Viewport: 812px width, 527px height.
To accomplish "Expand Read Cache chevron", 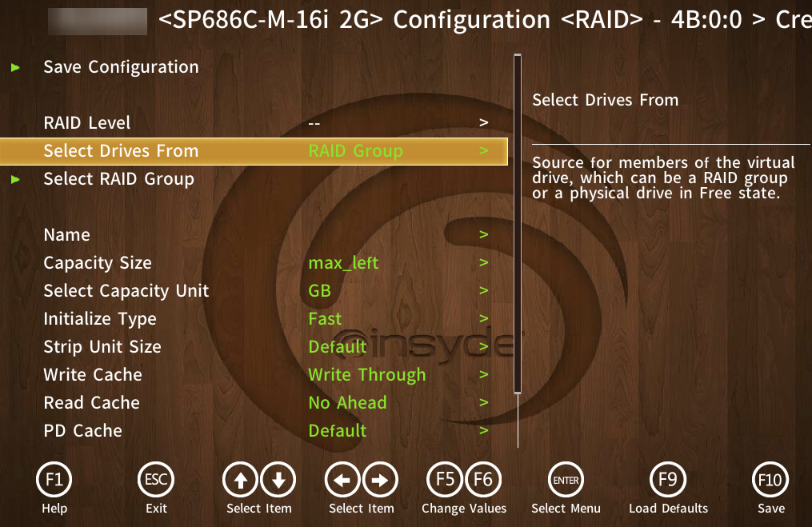I will pos(484,402).
